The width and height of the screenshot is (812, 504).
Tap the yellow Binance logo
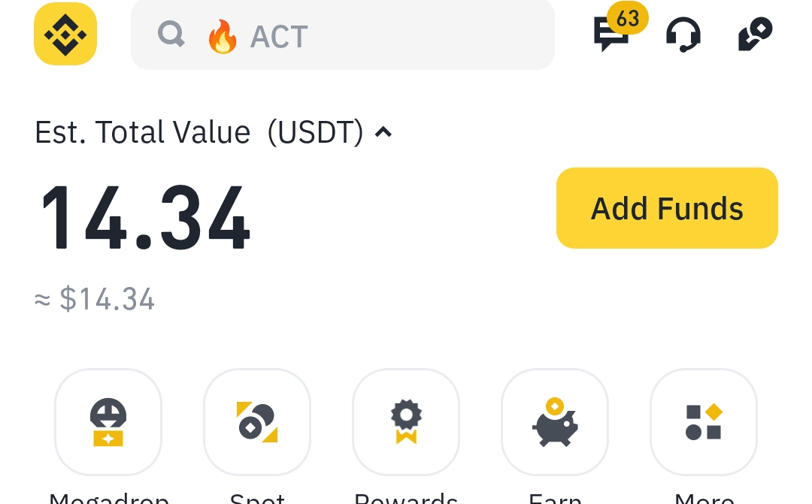[65, 34]
